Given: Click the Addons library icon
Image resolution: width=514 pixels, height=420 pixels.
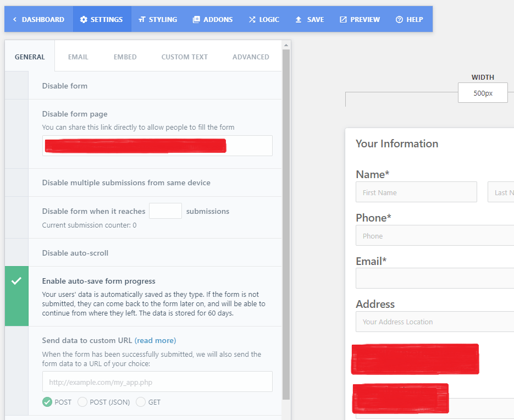Looking at the screenshot, I should 196,20.
